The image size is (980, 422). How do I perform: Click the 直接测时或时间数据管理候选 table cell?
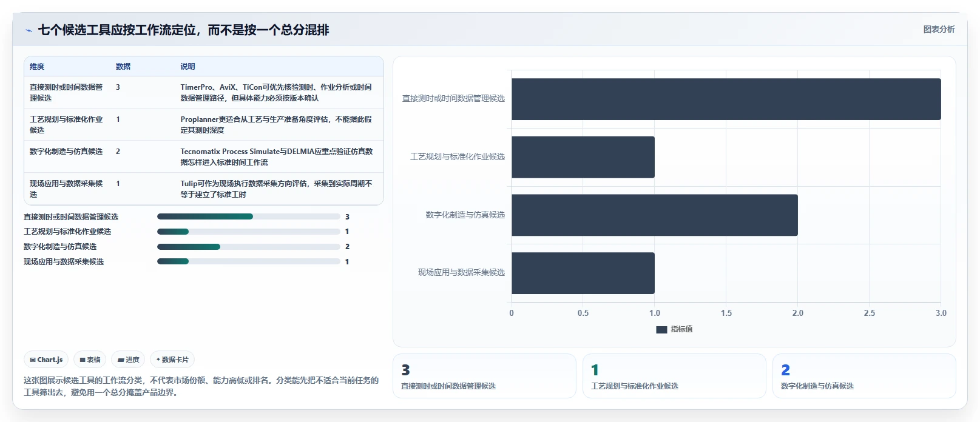pyautogui.click(x=67, y=92)
